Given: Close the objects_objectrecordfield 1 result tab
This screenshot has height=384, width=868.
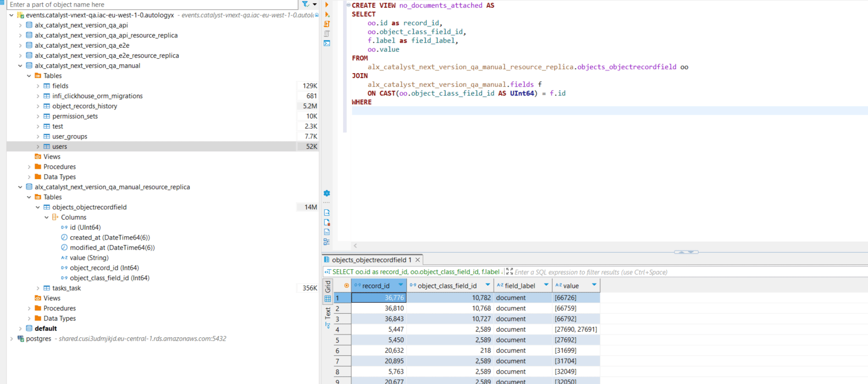Looking at the screenshot, I should (x=418, y=260).
